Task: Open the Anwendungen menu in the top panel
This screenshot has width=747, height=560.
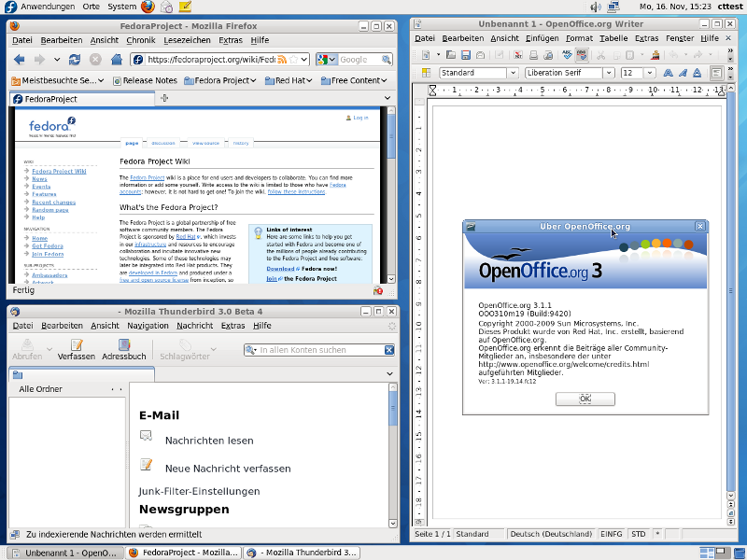Action: (x=48, y=7)
